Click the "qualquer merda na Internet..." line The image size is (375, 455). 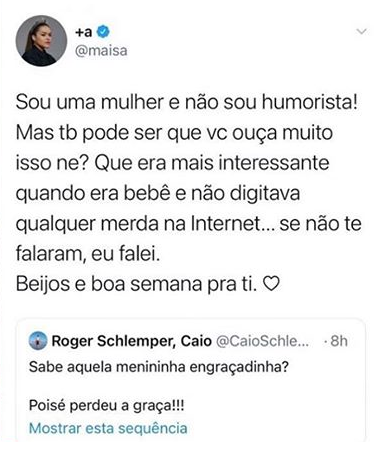pyautogui.click(x=144, y=223)
